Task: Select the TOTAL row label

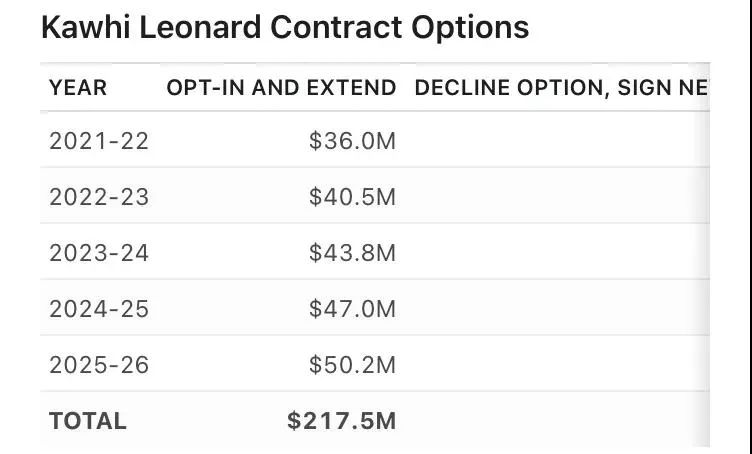Action: click(87, 421)
